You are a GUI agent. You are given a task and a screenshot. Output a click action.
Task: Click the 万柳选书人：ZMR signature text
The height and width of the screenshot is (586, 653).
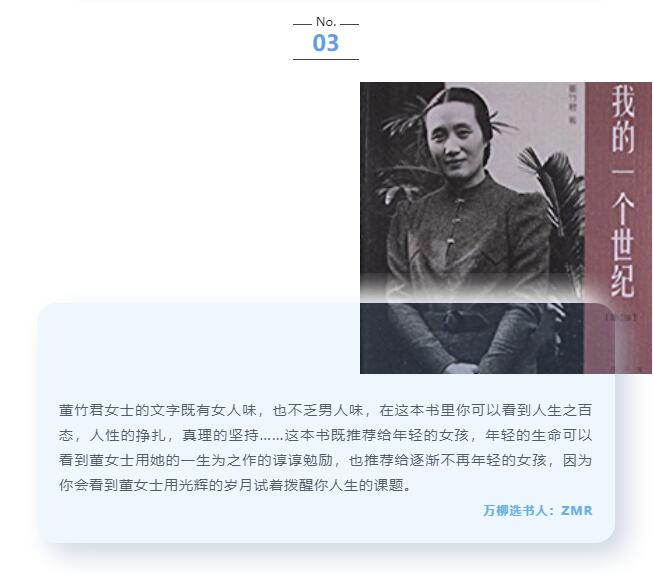537,510
